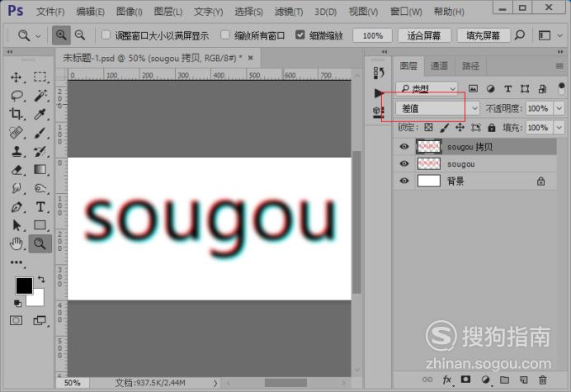
Task: Select the Pen tool
Action: coord(16,207)
